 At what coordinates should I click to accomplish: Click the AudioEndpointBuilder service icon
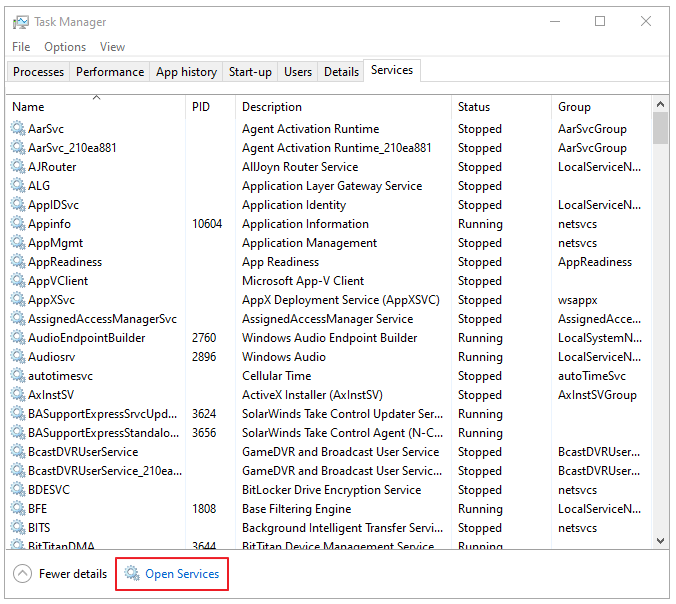pos(18,337)
